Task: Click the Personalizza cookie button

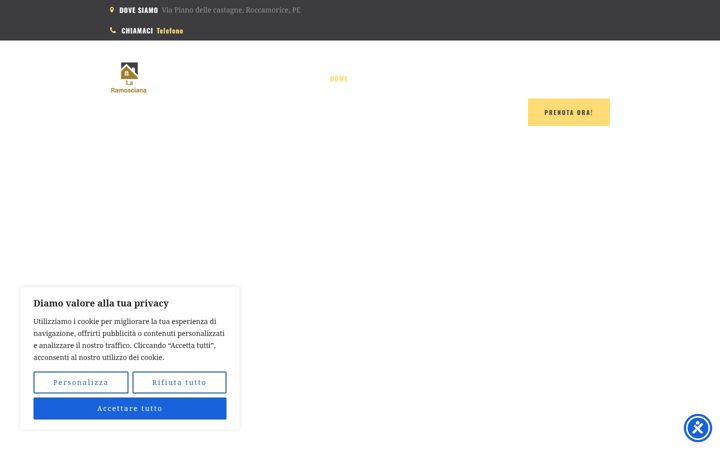Action: [81, 382]
